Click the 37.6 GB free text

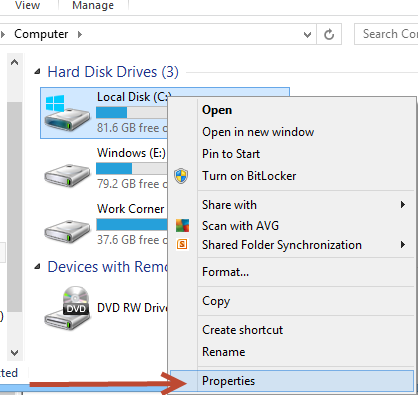(x=132, y=240)
